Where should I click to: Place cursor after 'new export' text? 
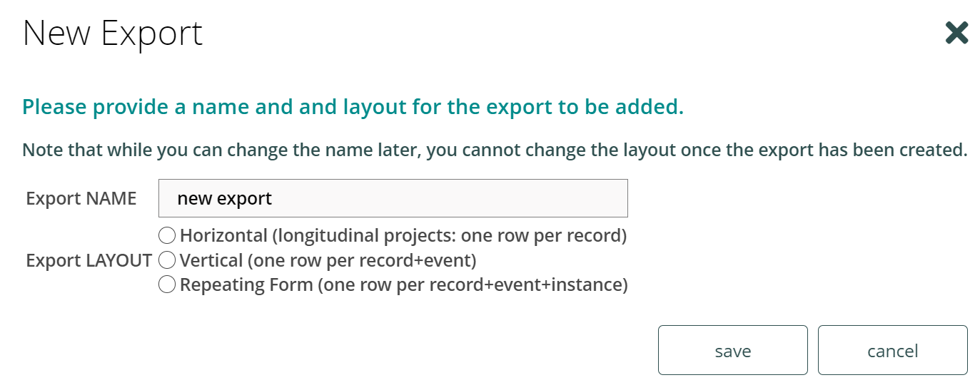point(274,198)
